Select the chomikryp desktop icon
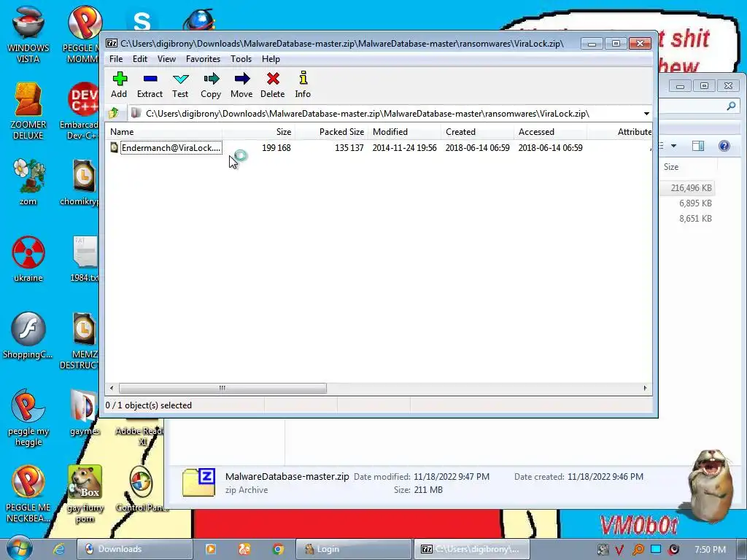Viewport: 747px width, 560px height. (81, 182)
